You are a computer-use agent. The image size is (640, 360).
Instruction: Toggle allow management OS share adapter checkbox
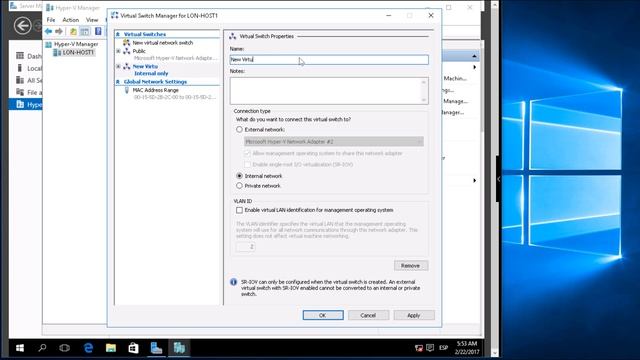tap(247, 153)
